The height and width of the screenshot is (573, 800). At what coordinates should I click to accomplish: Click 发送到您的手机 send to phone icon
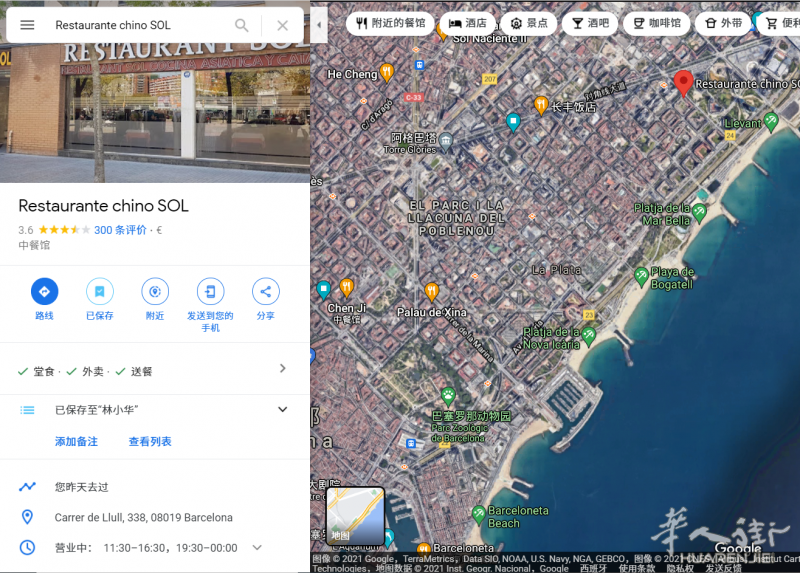coord(210,291)
